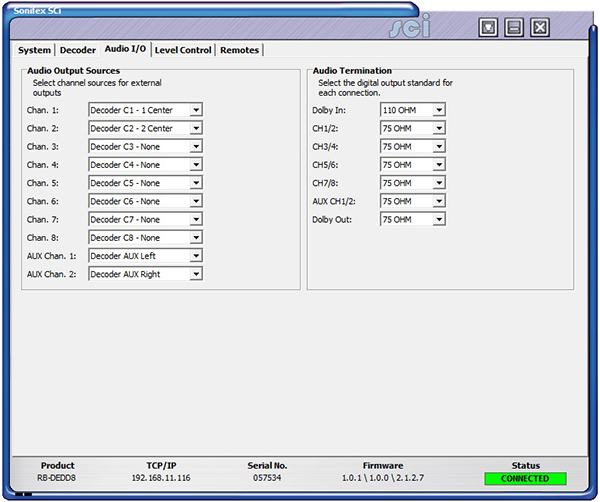
Task: Switch to the System tab
Action: 34,50
